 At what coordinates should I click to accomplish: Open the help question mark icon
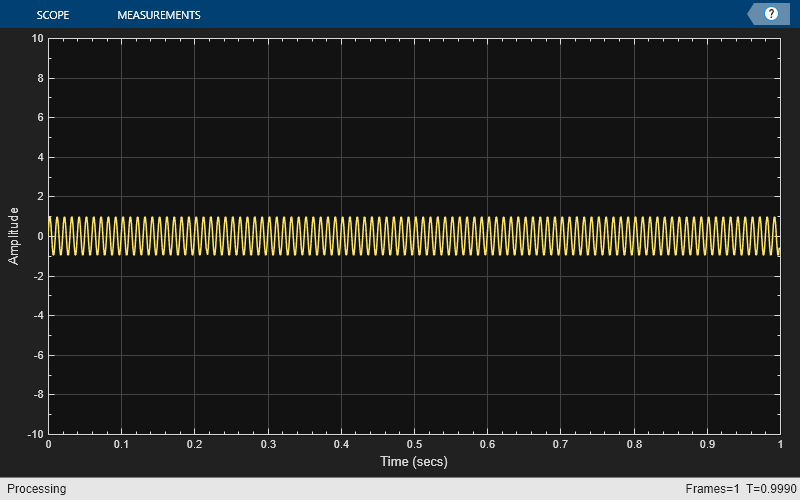pos(771,14)
